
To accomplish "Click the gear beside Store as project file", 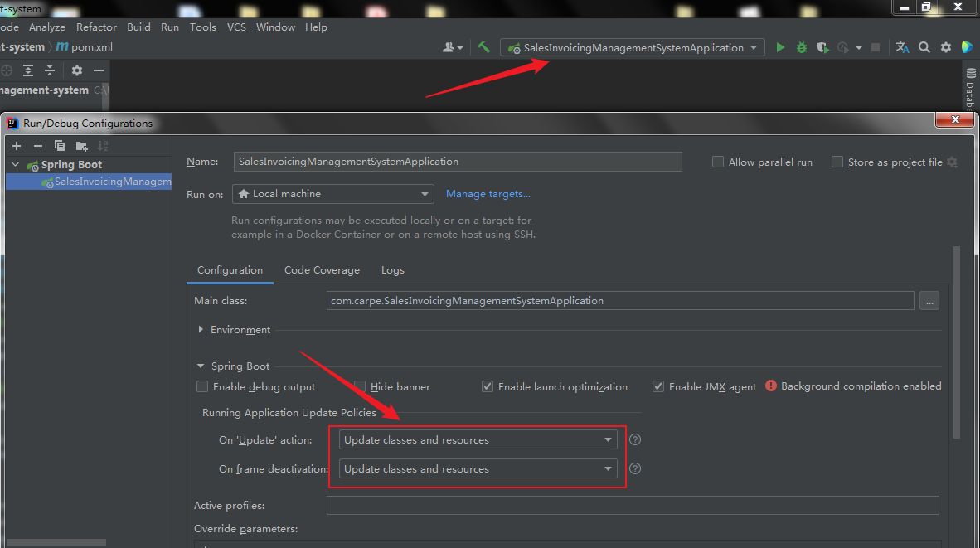I will coord(953,162).
